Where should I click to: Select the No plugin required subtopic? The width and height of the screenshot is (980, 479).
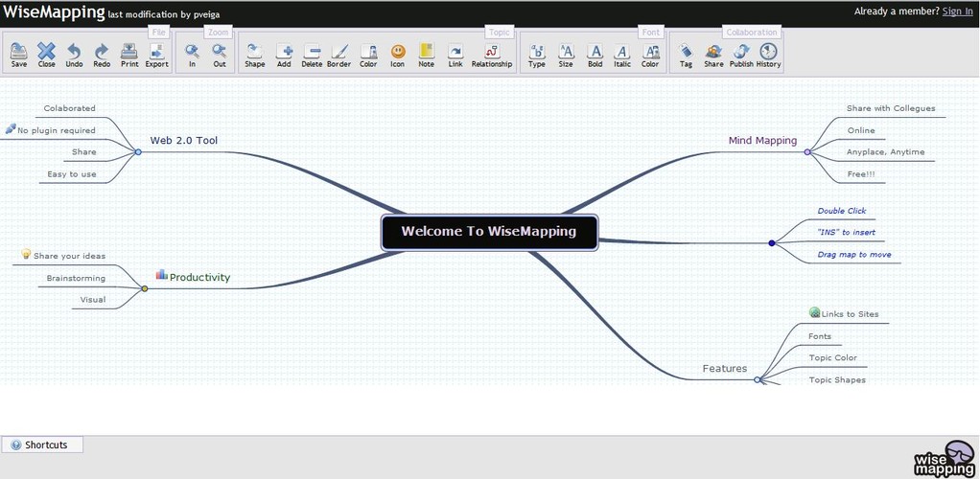[57, 130]
